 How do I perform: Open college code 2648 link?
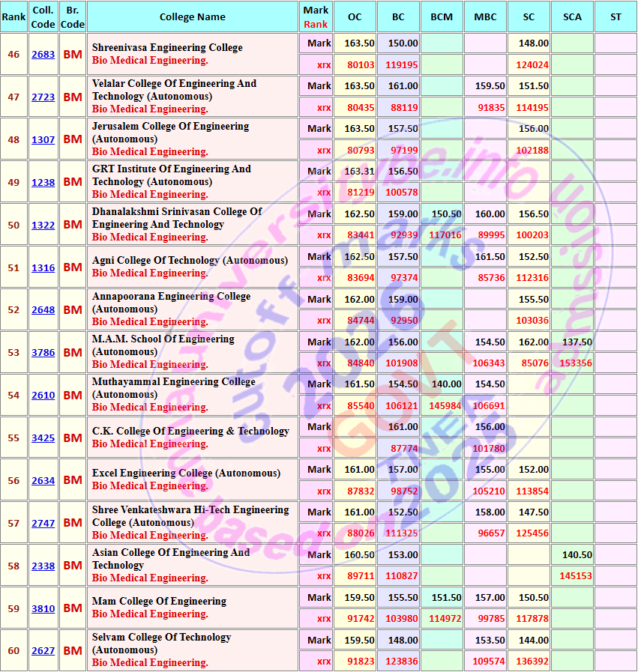tap(43, 310)
